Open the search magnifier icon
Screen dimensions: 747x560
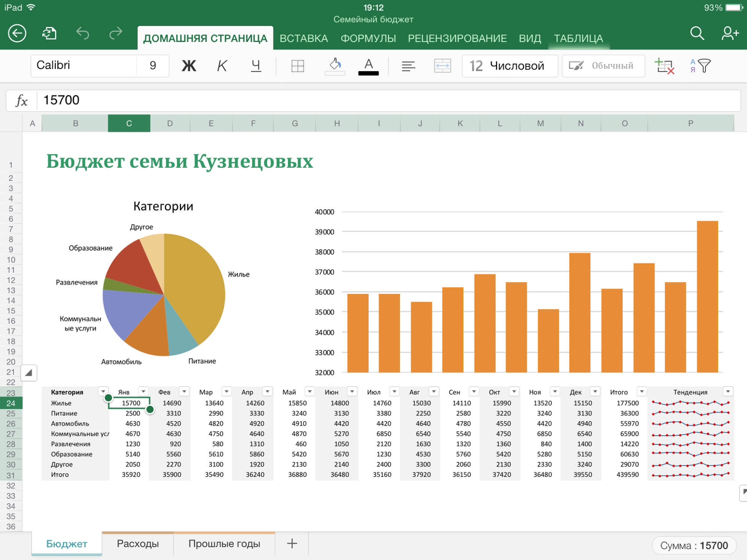(697, 34)
